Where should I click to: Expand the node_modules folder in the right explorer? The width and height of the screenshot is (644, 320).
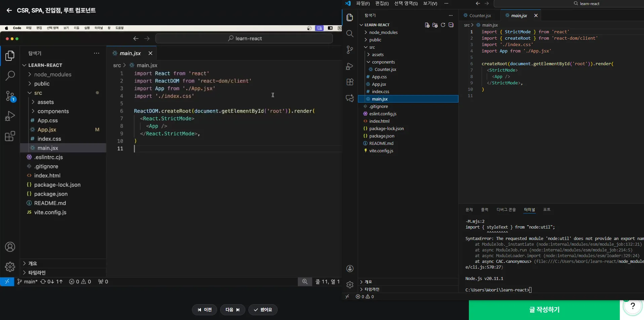click(383, 32)
